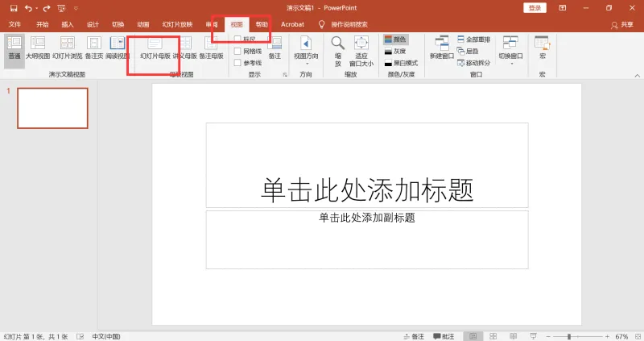Switch to the 开始 ribbon tab

(x=43, y=24)
